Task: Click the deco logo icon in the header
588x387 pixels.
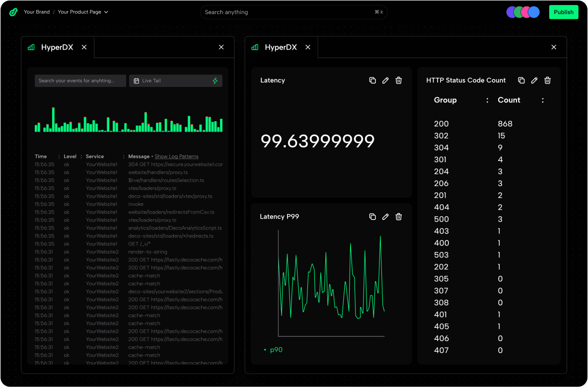Action: [x=13, y=12]
